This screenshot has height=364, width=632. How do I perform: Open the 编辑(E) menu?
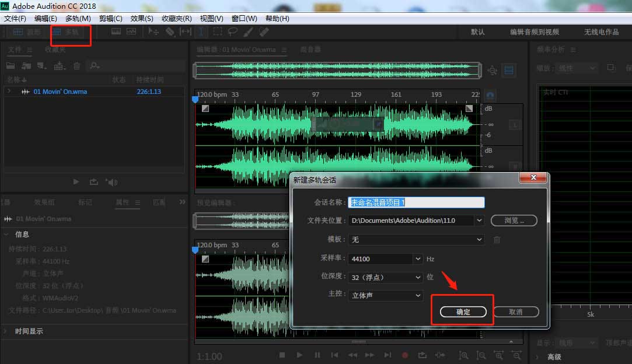pyautogui.click(x=46, y=19)
